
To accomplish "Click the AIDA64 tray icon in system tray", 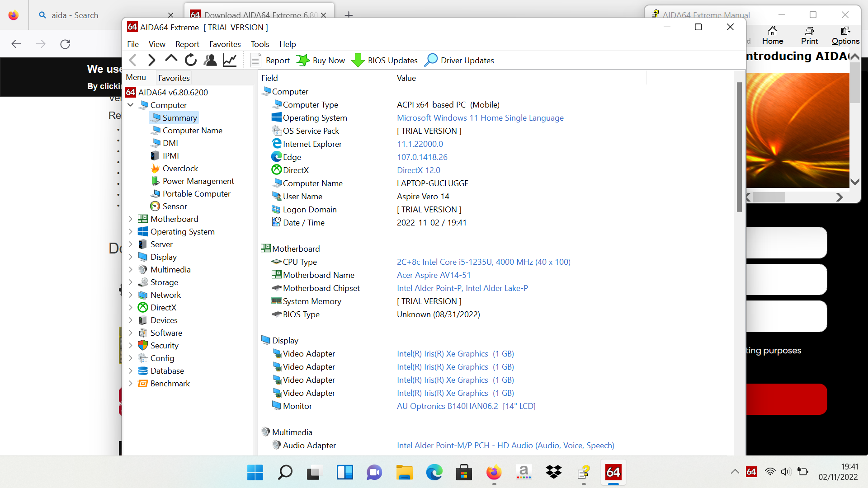I will [751, 472].
